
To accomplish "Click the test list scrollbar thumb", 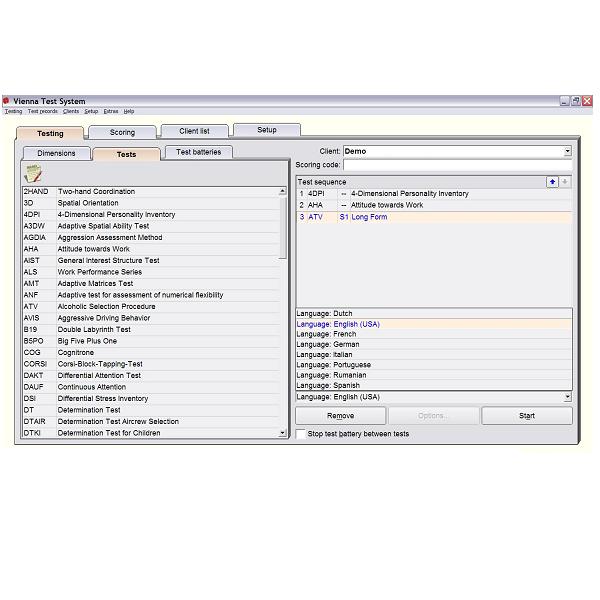I will click(282, 227).
